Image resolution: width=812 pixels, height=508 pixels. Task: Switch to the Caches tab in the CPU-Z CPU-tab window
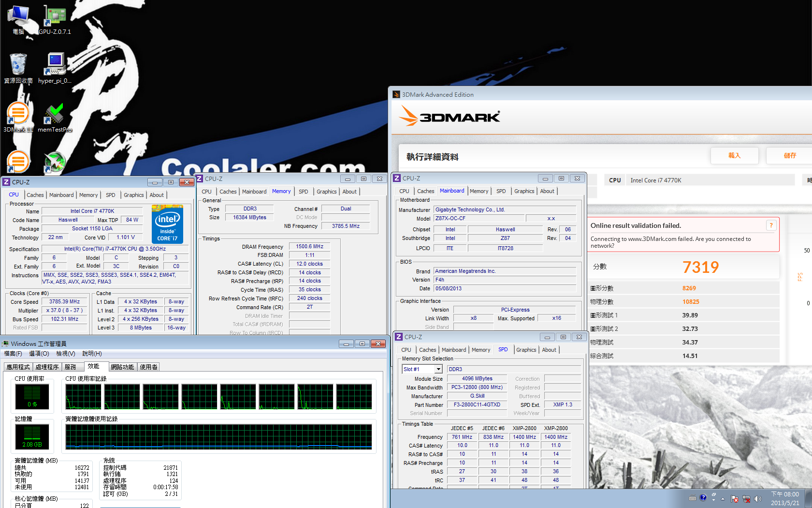coord(35,195)
